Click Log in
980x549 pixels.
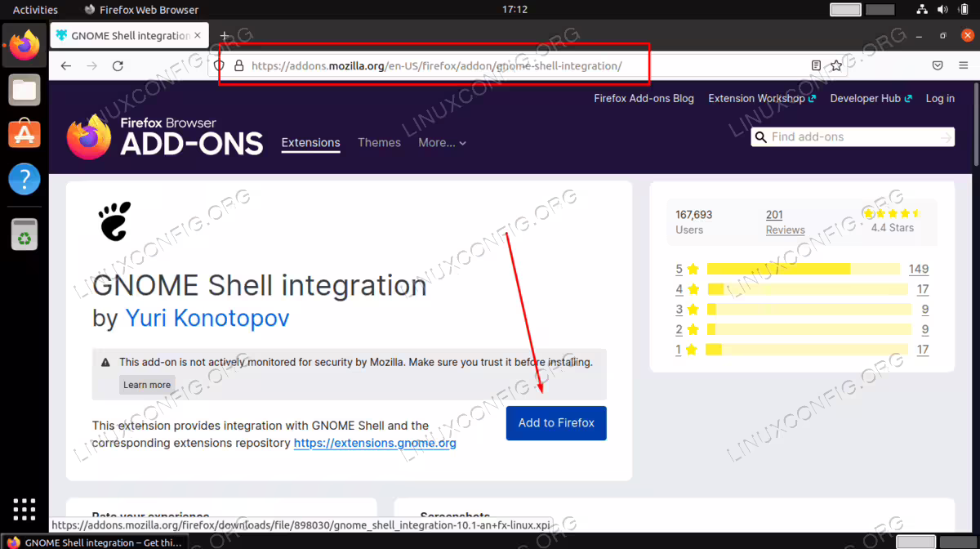point(940,98)
